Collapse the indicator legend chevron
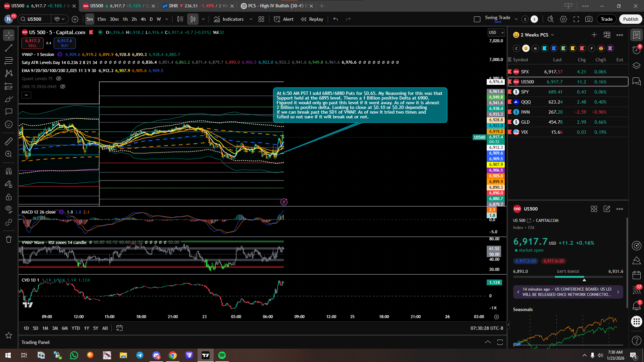Image resolution: width=644 pixels, height=362 pixels. tap(26, 95)
